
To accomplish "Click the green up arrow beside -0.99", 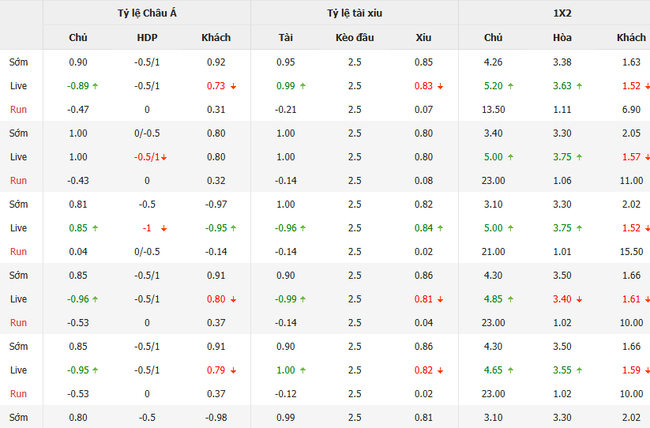I will coord(303,298).
